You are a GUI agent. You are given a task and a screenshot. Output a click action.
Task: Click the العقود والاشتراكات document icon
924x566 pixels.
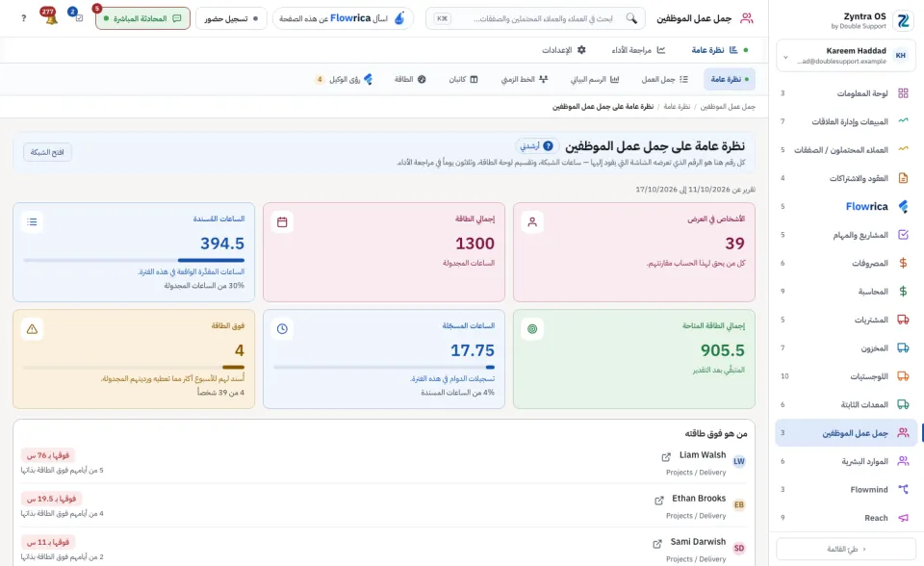pyautogui.click(x=903, y=178)
